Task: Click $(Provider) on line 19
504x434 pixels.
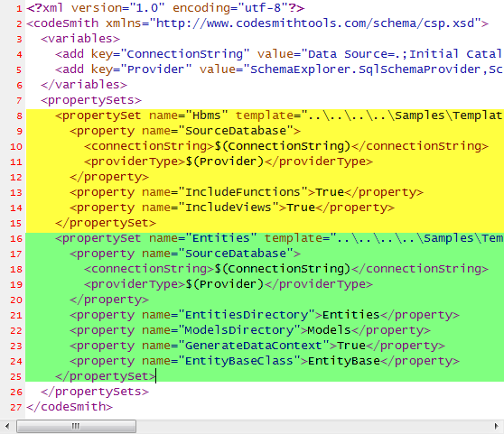Action: pyautogui.click(x=225, y=284)
